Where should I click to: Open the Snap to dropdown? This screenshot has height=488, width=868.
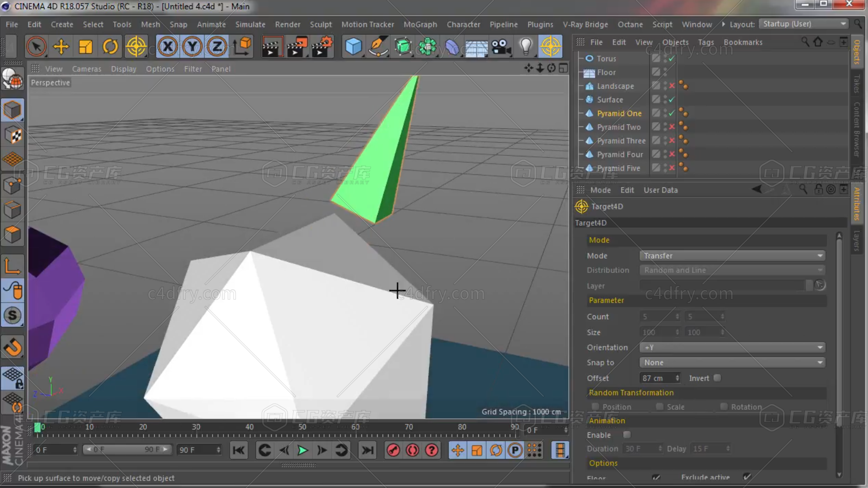[732, 363]
